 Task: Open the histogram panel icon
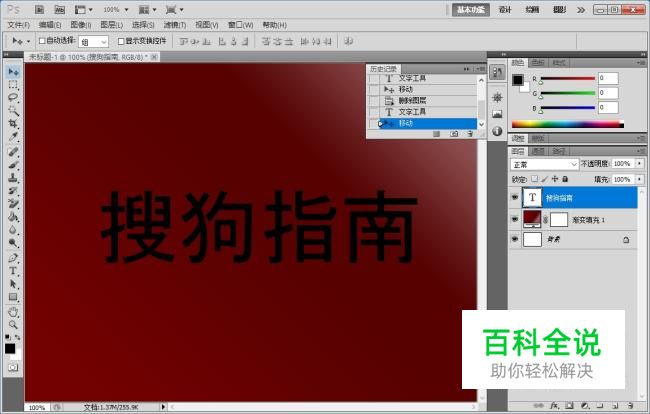[x=497, y=114]
